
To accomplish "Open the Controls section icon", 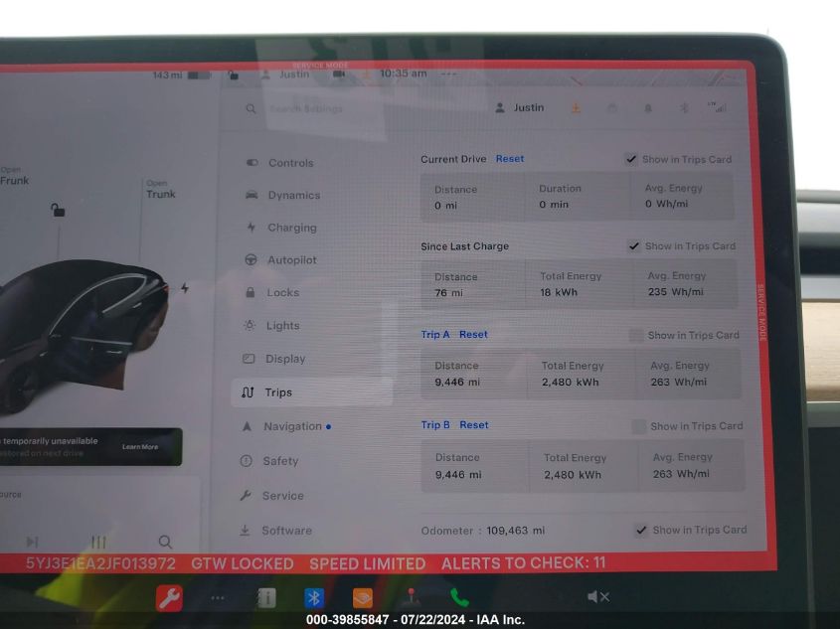I will coord(252,162).
